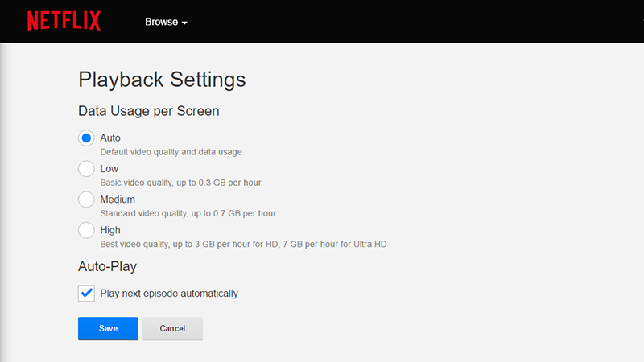Click the Medium option label
Viewport: 644px width, 362px height.
[x=118, y=200]
